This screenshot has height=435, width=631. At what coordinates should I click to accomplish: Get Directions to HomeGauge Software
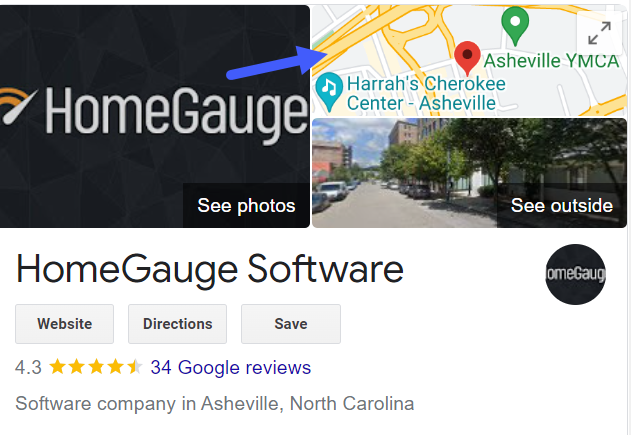pos(177,324)
